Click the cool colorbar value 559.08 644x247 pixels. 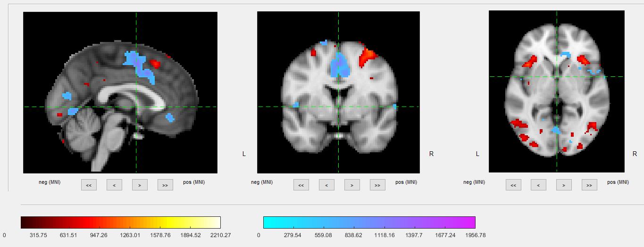tap(324, 235)
